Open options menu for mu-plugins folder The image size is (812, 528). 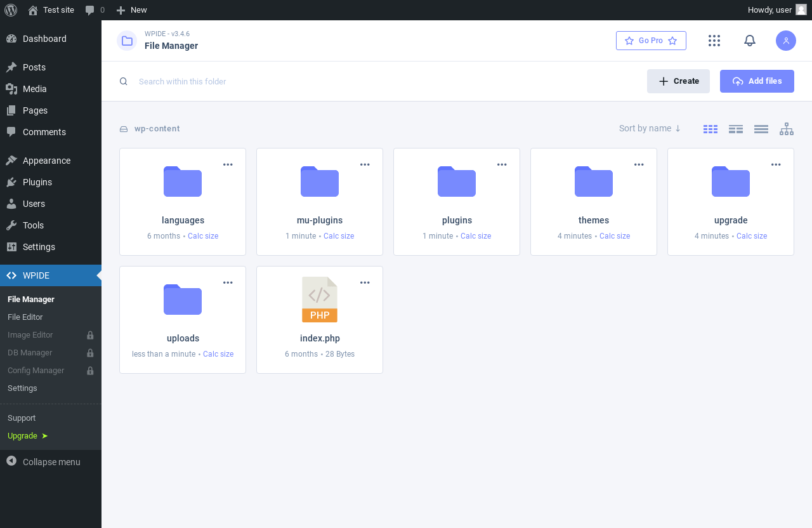pyautogui.click(x=365, y=164)
